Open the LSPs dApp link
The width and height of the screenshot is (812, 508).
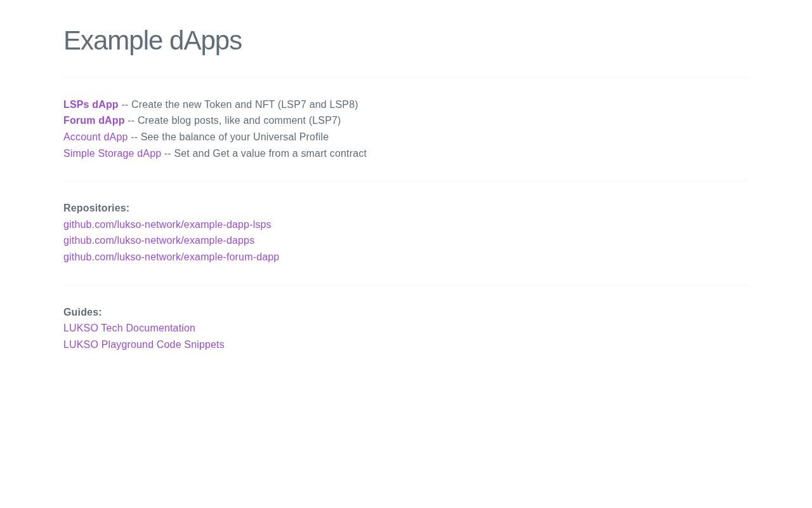click(x=91, y=104)
